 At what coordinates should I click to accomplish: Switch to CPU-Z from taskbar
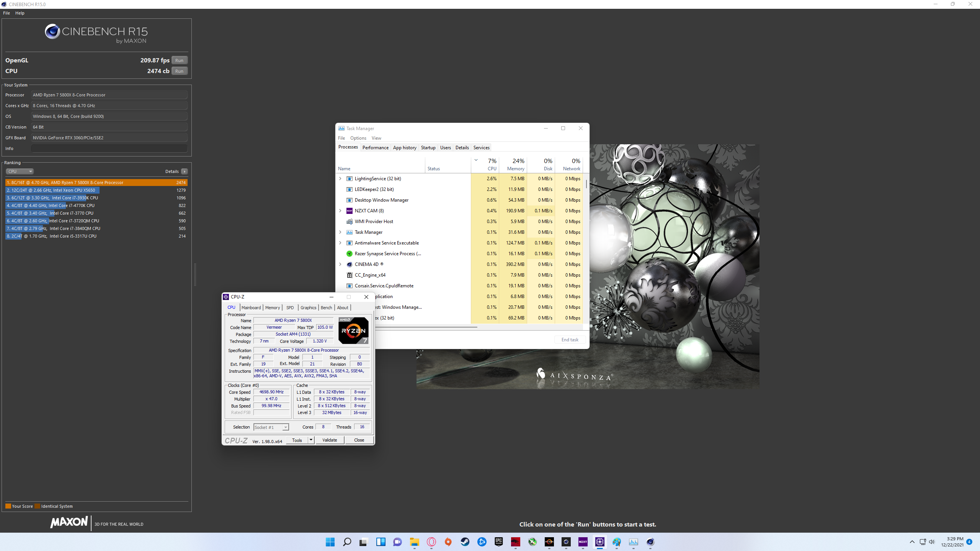[599, 542]
